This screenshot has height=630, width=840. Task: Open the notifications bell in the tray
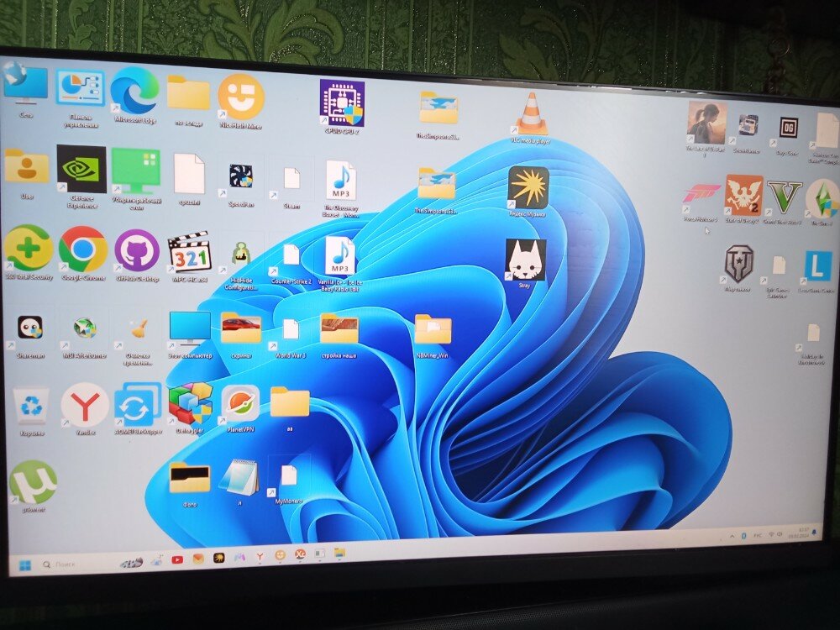tap(814, 532)
